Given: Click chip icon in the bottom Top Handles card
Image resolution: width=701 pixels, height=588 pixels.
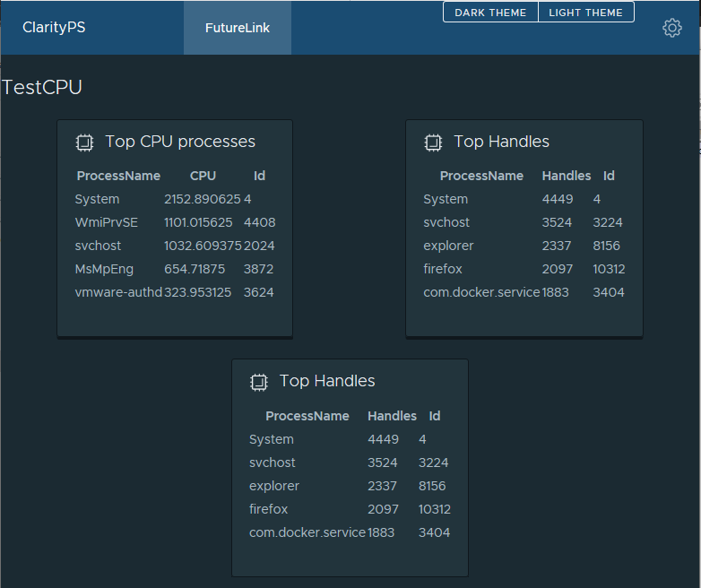Looking at the screenshot, I should (258, 382).
